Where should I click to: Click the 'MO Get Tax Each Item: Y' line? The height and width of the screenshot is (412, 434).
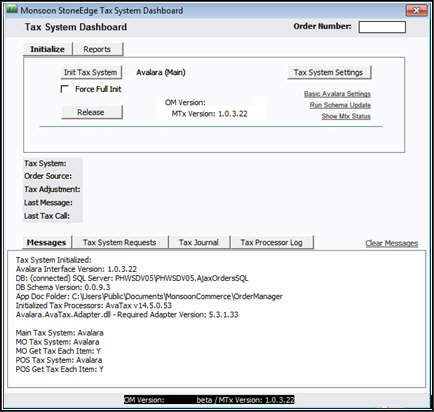click(58, 351)
